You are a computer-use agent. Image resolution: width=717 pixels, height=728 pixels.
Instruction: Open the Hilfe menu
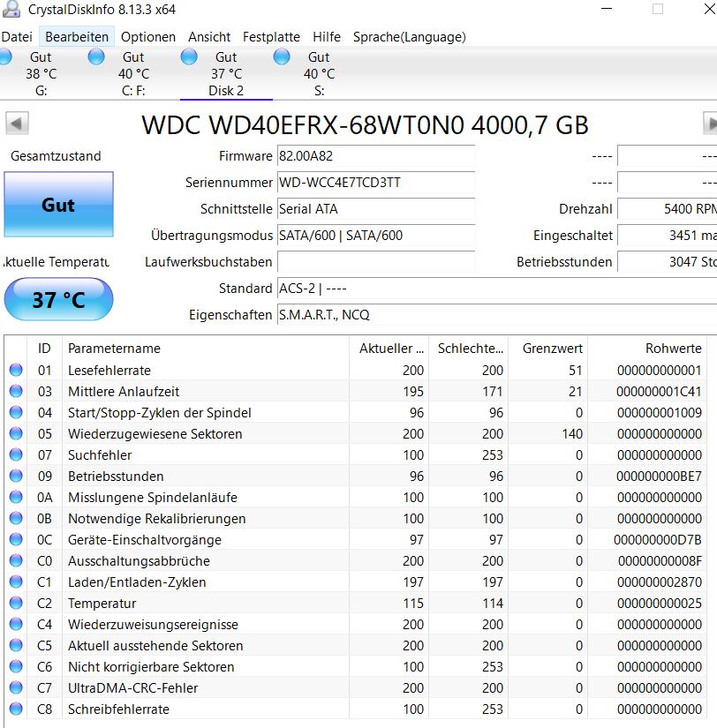tap(327, 37)
